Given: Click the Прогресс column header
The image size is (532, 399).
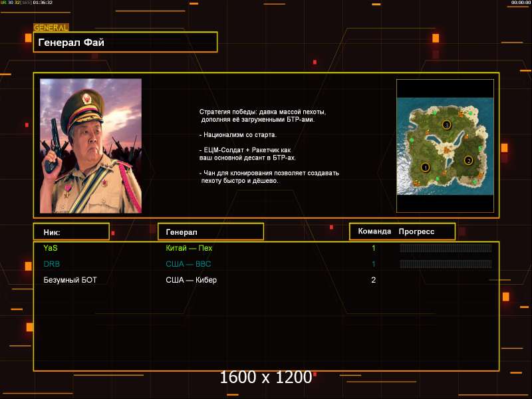Looking at the screenshot, I should 416,231.
